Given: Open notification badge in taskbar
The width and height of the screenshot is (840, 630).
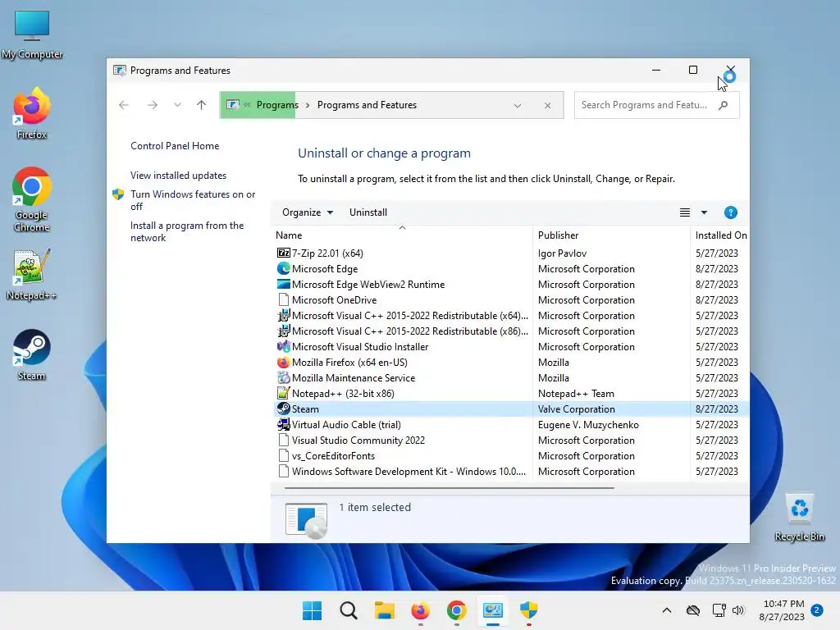Looking at the screenshot, I should click(x=817, y=609).
